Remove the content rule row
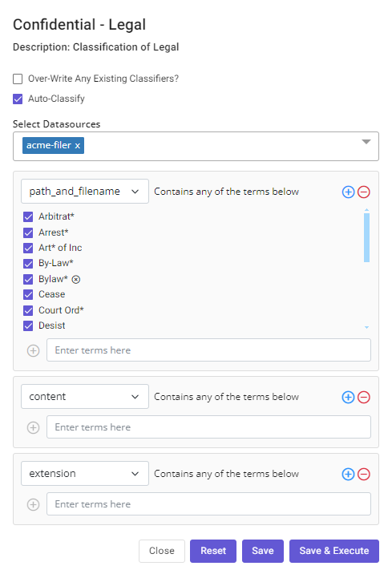Screen dimensions: 392x570 pos(364,397)
